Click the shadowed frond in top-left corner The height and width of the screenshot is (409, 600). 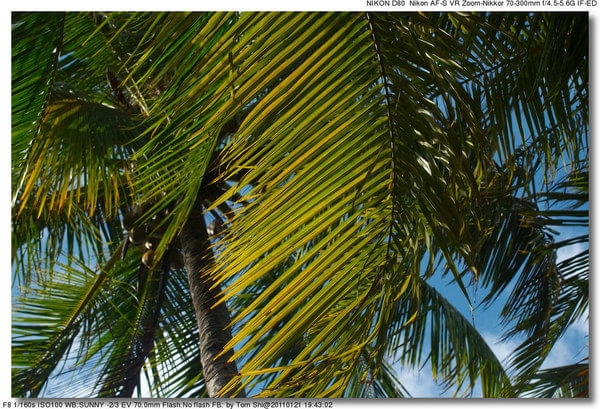[x=35, y=60]
